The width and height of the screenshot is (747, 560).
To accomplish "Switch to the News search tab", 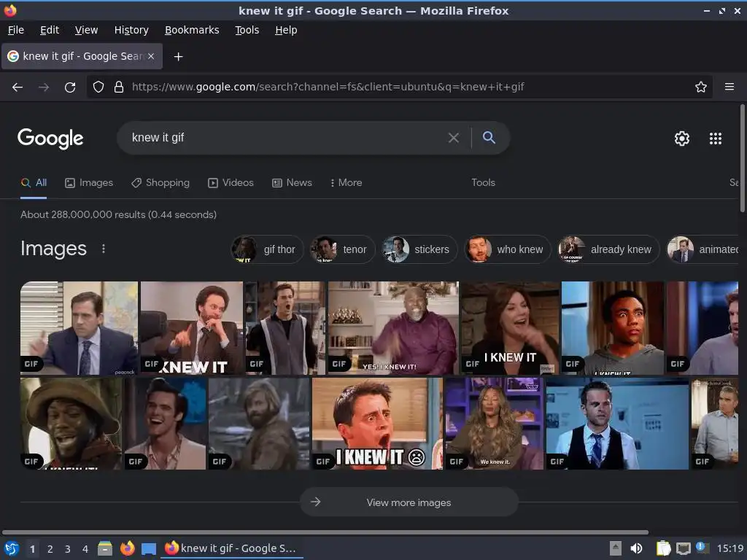I will (292, 183).
